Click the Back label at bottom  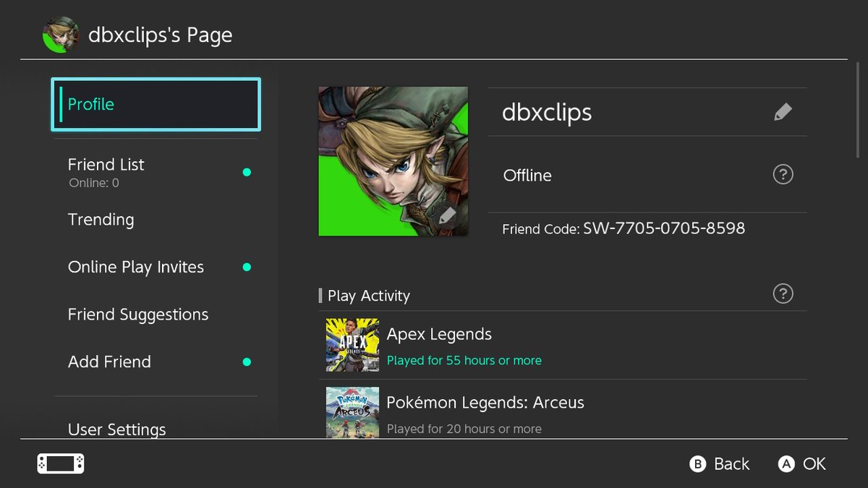(x=731, y=464)
